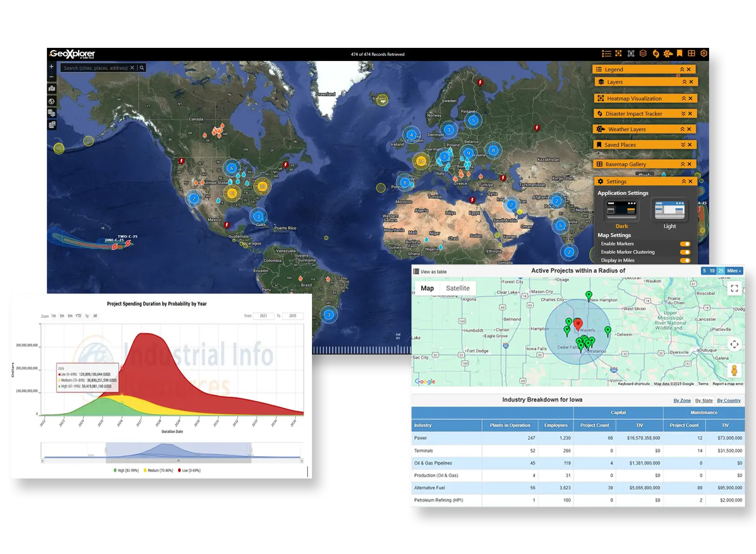Click the chart navigator right handle
The image size is (756, 554).
point(251,450)
